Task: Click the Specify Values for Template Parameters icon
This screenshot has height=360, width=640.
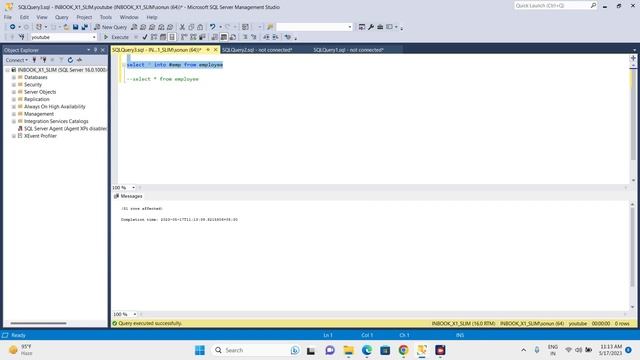Action: [288, 37]
